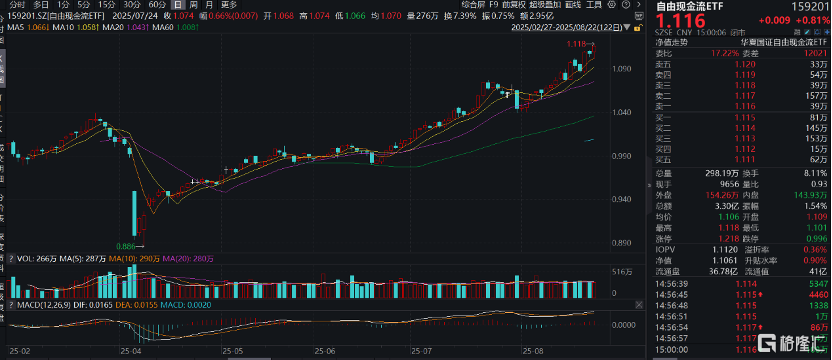The width and height of the screenshot is (832, 360).
Task: Click the VOL: 266万 indicator label
Action: pos(37,259)
